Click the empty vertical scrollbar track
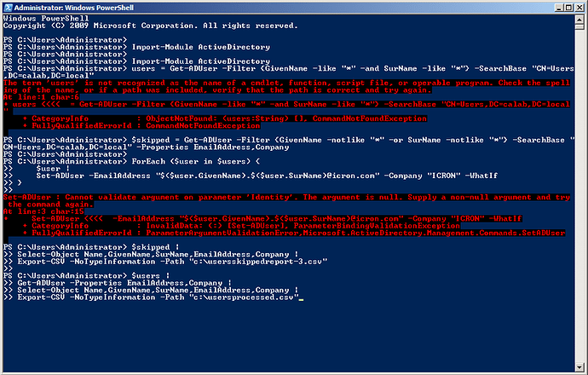 pos(579,195)
